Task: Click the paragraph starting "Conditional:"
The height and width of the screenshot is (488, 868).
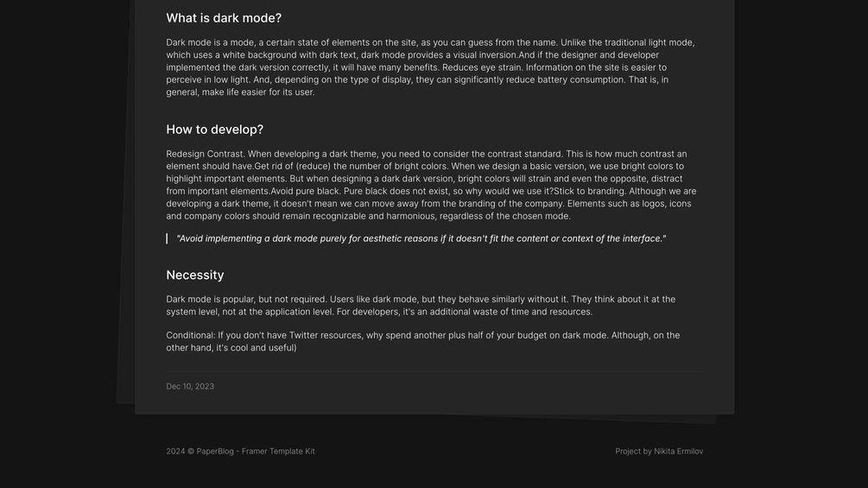Action: (422, 341)
